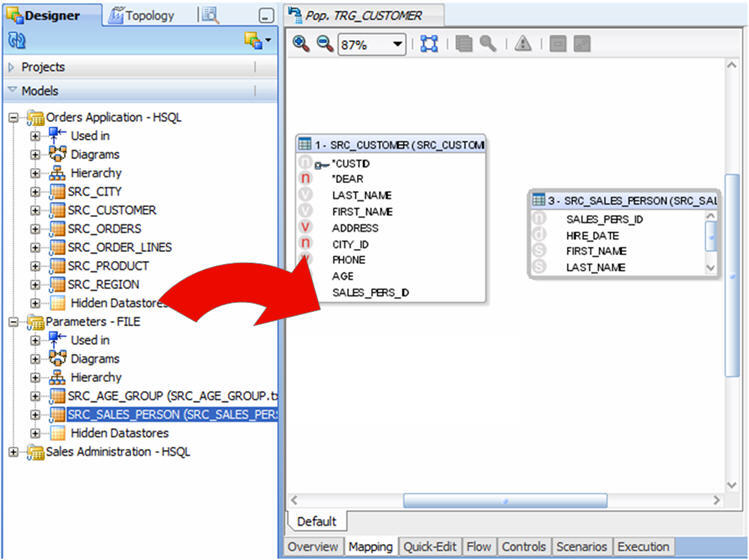Expand the SRC_CITY datastore node
749x560 pixels.
click(35, 192)
